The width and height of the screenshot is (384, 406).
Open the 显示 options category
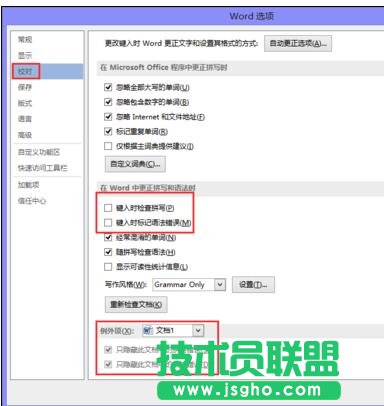(25, 55)
